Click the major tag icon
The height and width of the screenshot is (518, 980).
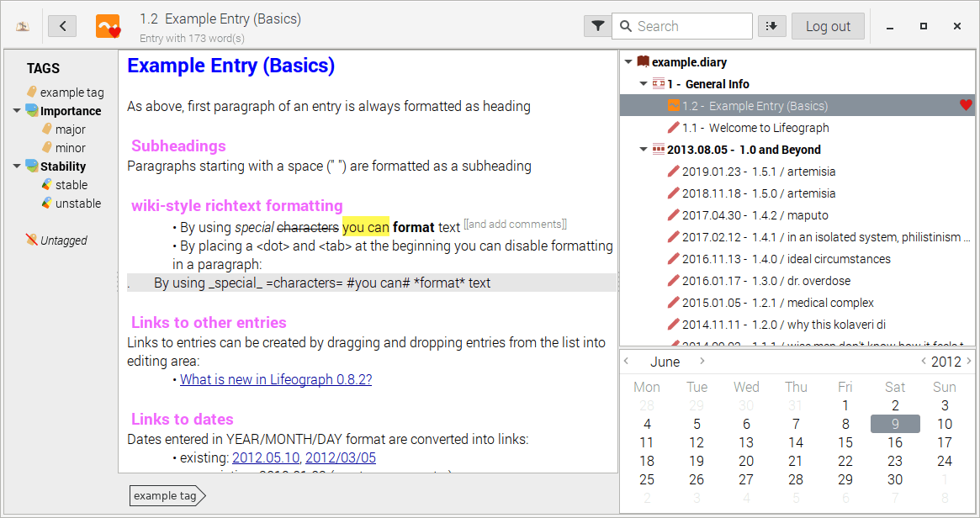pos(47,129)
